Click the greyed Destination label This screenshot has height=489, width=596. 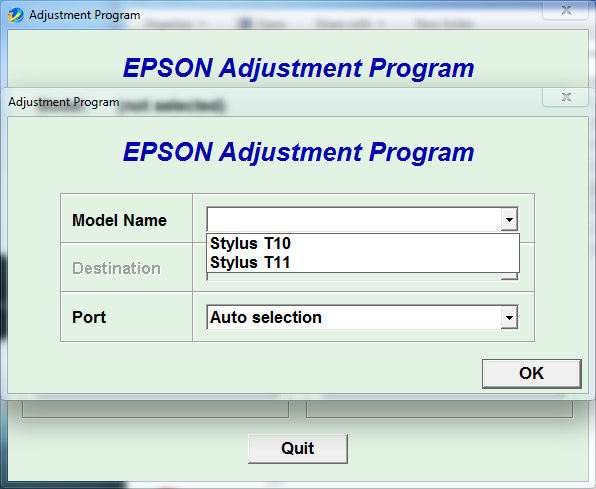coord(116,268)
